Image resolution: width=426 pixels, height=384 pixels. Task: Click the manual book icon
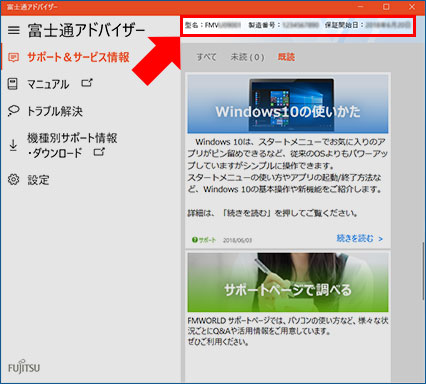point(13,84)
